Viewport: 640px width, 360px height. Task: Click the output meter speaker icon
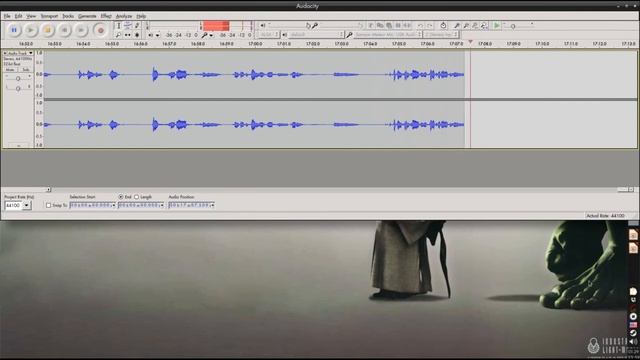151,35
